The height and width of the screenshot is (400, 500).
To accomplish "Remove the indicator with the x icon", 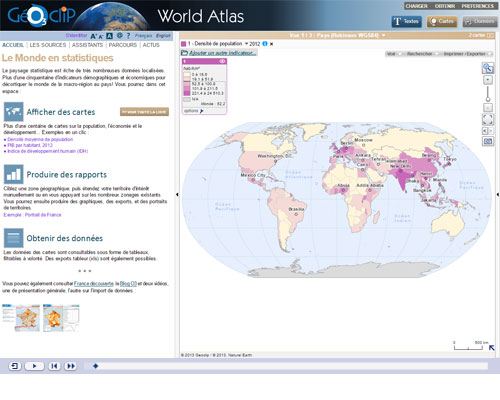I will point(271,44).
